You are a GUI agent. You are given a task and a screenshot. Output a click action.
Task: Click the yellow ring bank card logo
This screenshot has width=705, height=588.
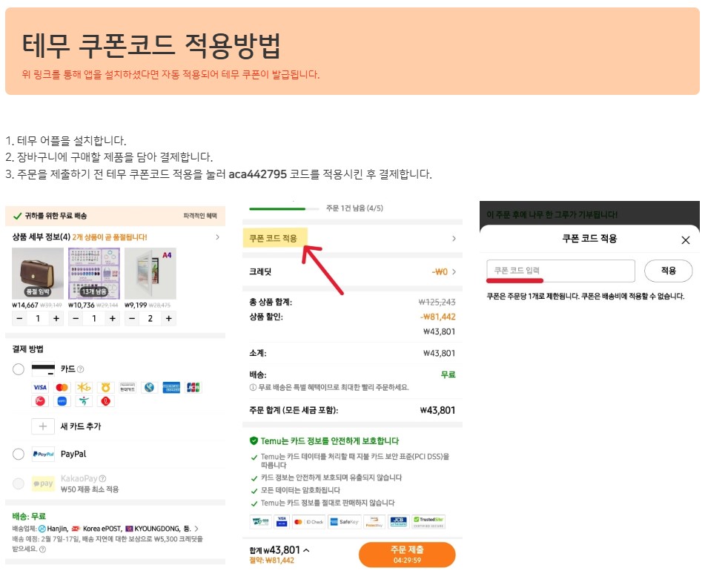106,387
